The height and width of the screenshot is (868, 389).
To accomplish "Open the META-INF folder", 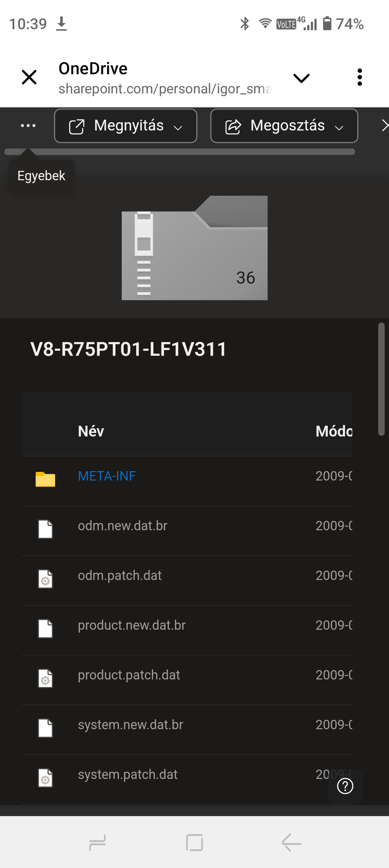I will pos(107,476).
